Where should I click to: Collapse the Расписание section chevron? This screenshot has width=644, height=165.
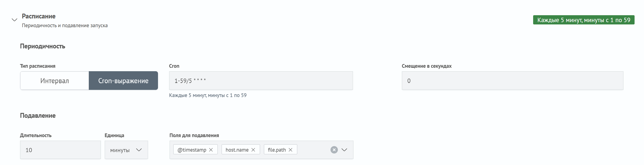(x=14, y=20)
